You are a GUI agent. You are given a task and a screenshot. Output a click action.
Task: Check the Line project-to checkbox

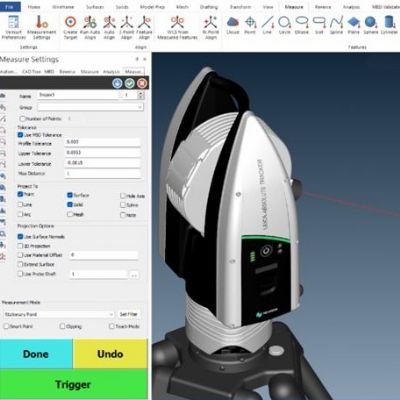coord(20,204)
